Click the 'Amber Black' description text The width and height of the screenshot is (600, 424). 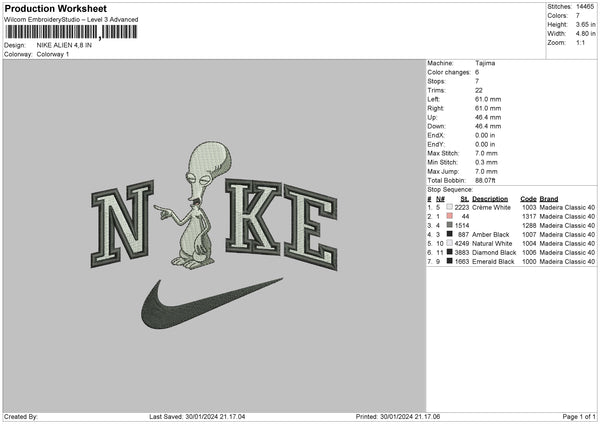coord(491,235)
